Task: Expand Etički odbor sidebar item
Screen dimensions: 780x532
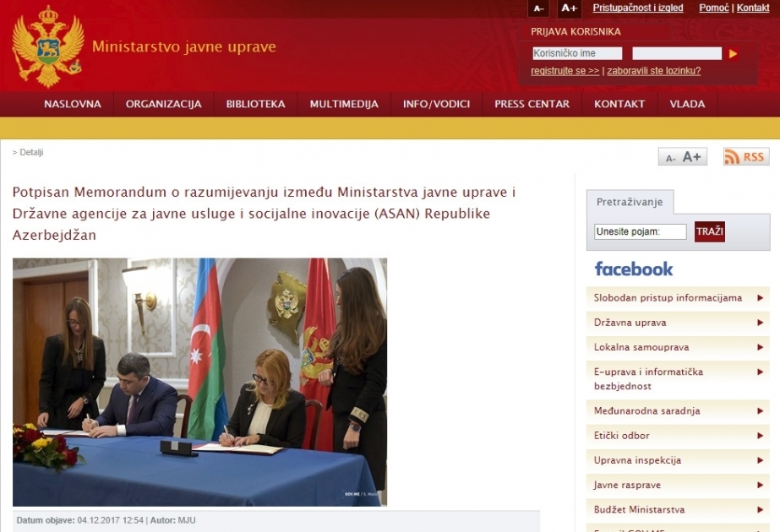Action: click(x=678, y=436)
